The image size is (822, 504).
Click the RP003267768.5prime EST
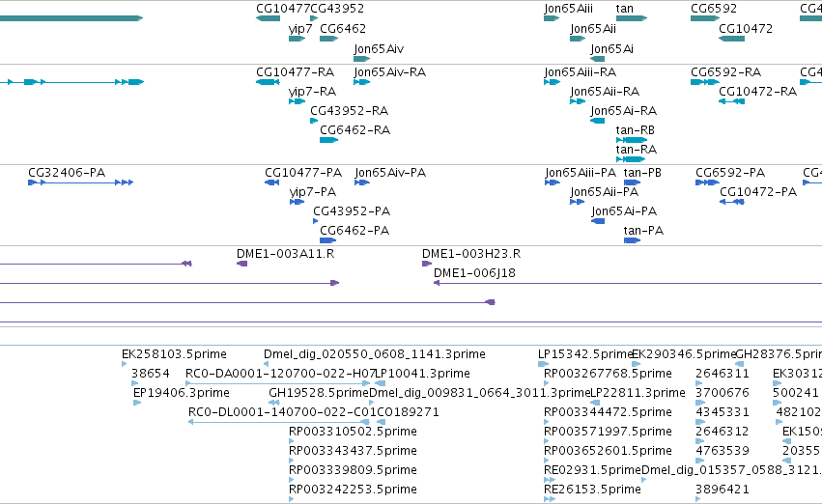tap(547, 383)
